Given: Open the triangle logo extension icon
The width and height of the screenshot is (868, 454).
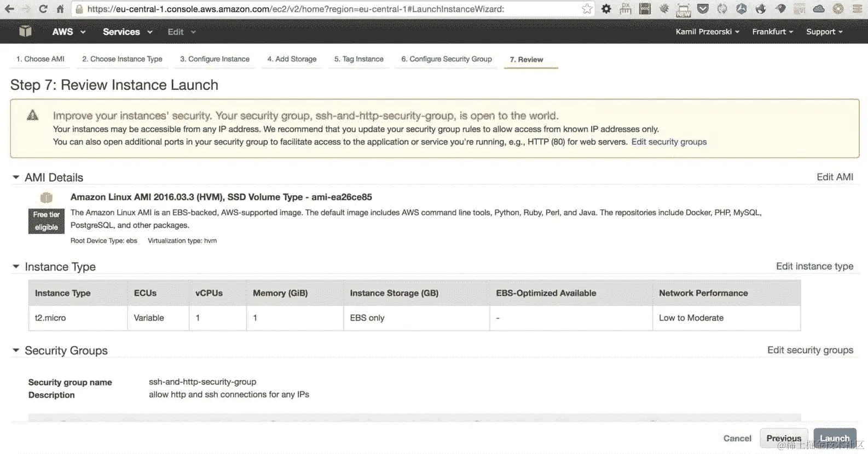Looking at the screenshot, I should tap(742, 9).
